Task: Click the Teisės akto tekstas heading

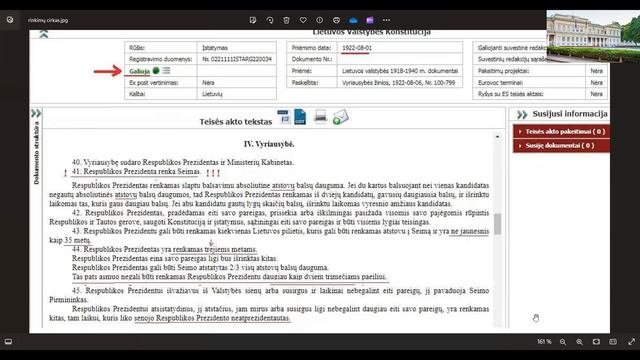Action: click(236, 122)
